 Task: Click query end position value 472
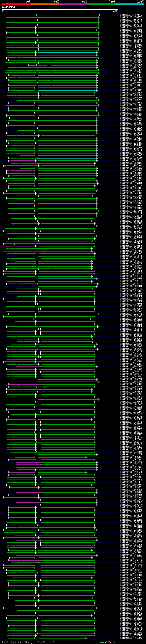click(x=115, y=11)
